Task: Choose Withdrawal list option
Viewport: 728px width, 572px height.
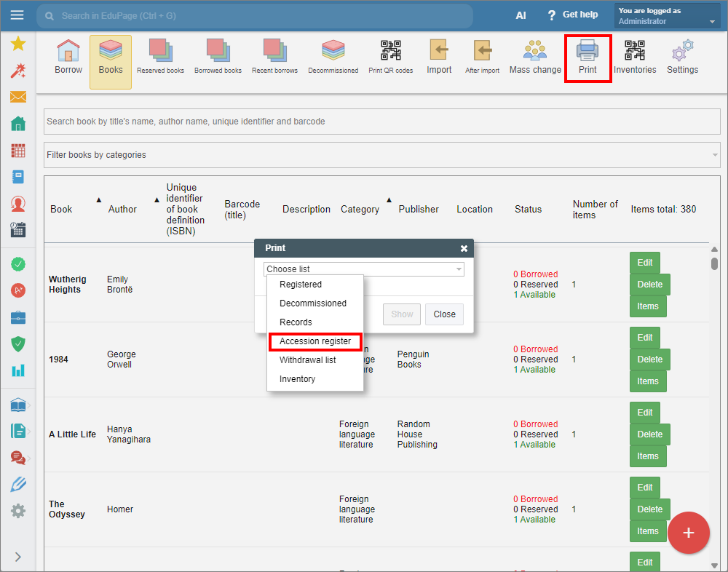Action: click(x=308, y=360)
